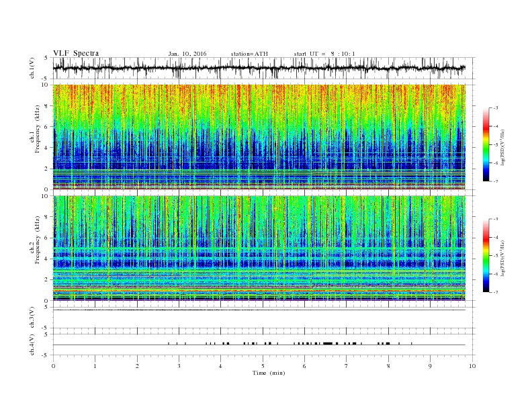532x411 pixels.
Task: Click the "ch.4(V)" axis label
Action: (32, 345)
